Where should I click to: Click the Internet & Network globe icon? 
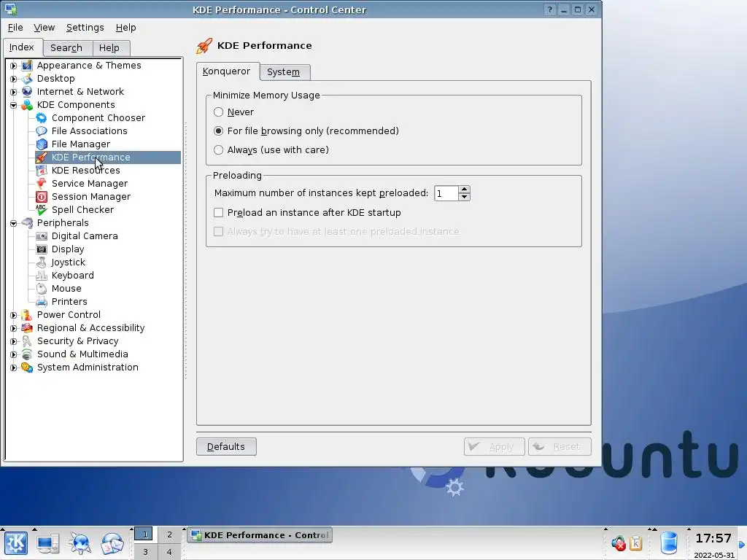pyautogui.click(x=27, y=91)
